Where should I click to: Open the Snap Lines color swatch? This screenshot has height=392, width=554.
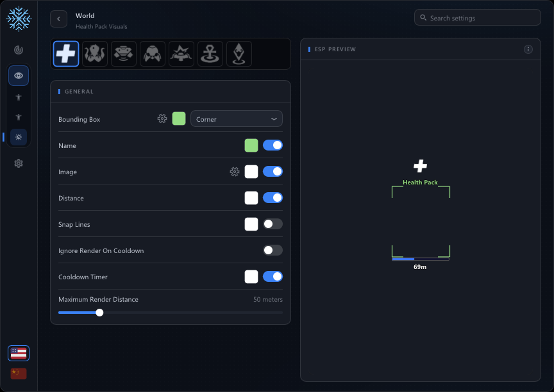251,224
